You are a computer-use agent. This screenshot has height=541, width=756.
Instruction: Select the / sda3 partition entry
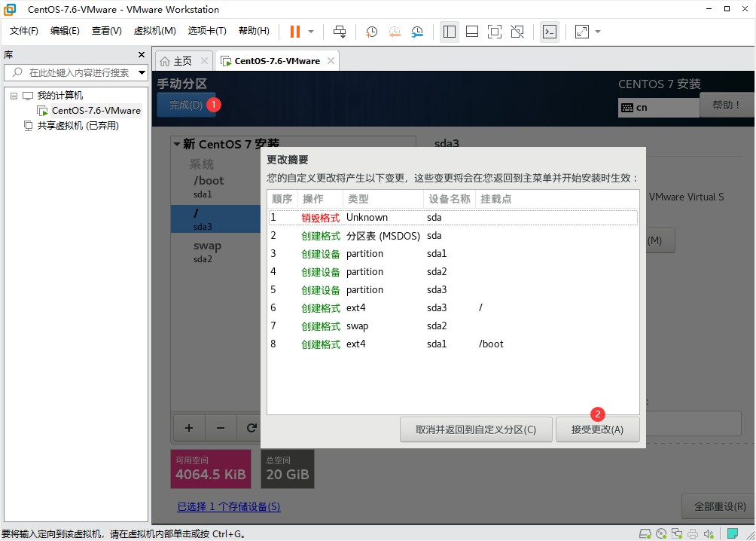[216, 219]
